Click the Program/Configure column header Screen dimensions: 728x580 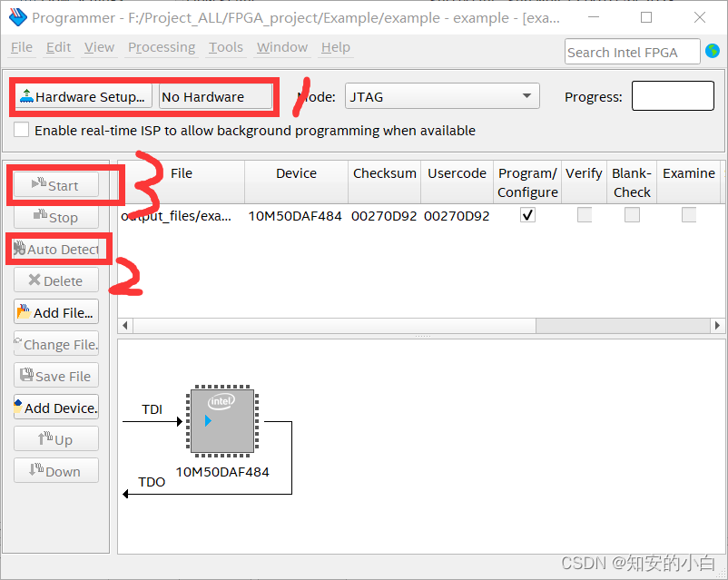(527, 182)
